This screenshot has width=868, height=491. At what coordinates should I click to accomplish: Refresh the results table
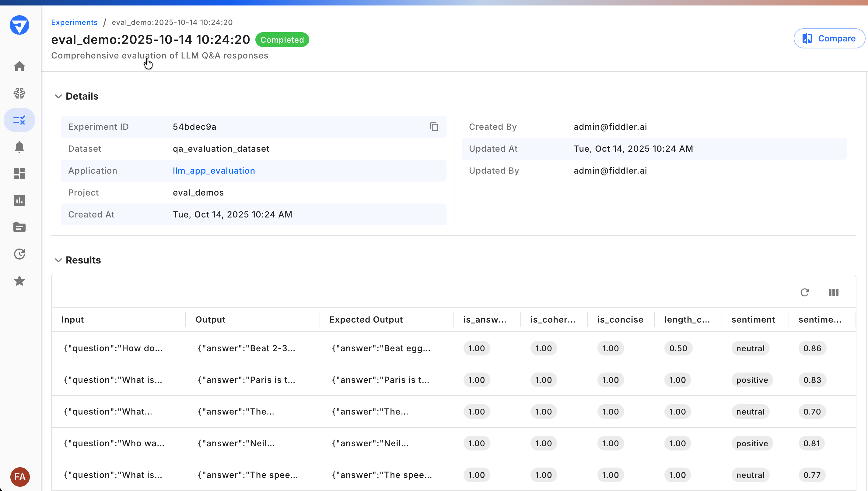click(805, 292)
